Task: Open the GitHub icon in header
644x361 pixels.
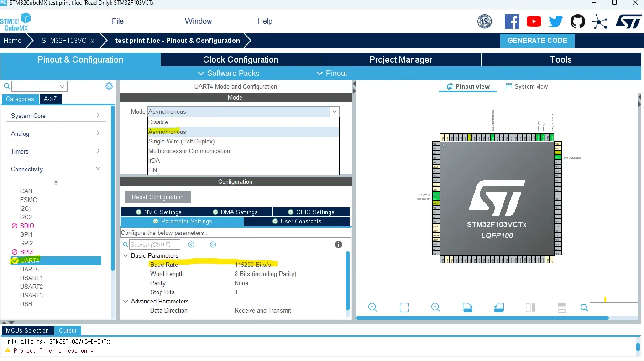Action: [x=578, y=21]
